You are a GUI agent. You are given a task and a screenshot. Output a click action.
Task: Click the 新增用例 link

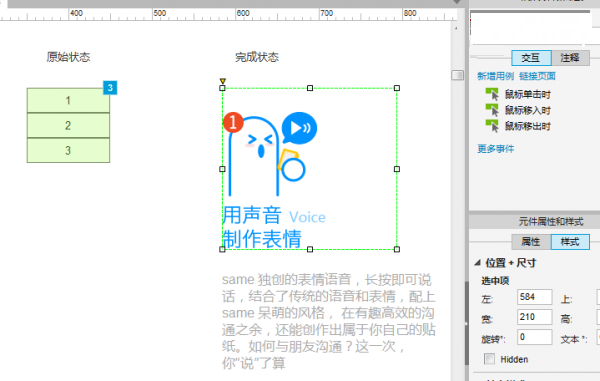pyautogui.click(x=496, y=76)
